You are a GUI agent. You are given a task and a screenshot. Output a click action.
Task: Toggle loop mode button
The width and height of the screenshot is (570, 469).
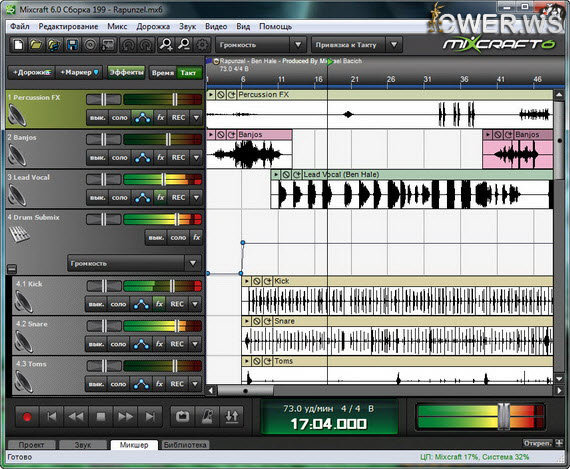pos(182,417)
